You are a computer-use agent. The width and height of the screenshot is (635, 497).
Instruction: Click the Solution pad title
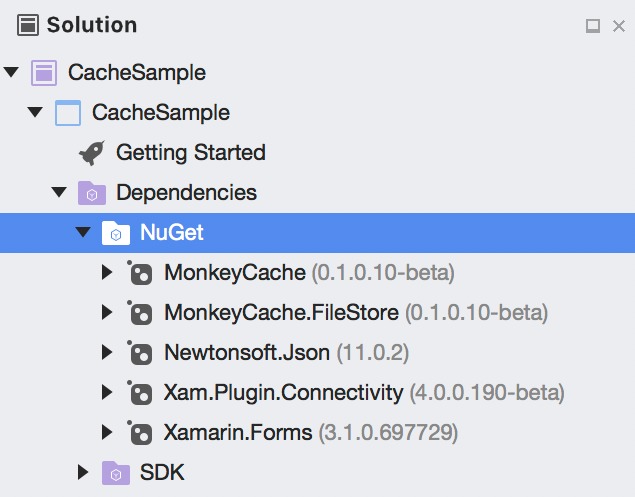[x=92, y=25]
